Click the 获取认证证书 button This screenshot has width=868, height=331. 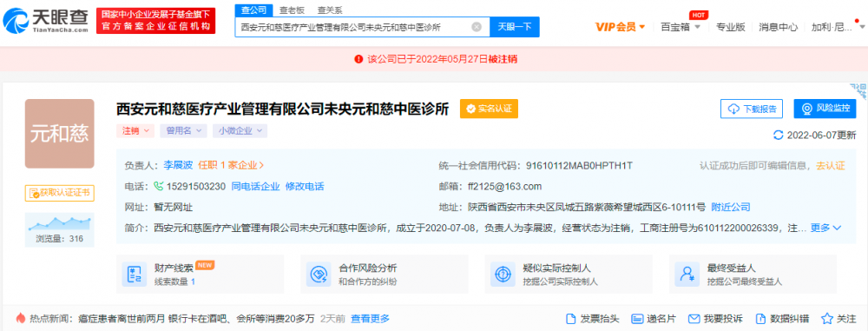pos(59,193)
